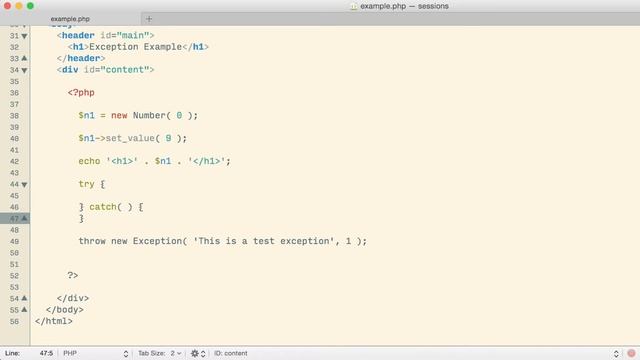The height and width of the screenshot is (360, 640).
Task: Click '$n1 = new Number( 0 );' line
Action: coord(138,116)
